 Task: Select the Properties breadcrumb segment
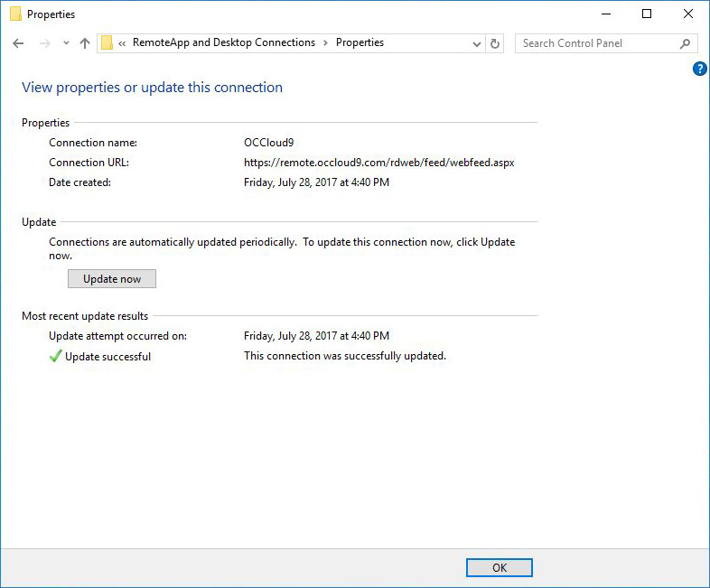[x=360, y=42]
